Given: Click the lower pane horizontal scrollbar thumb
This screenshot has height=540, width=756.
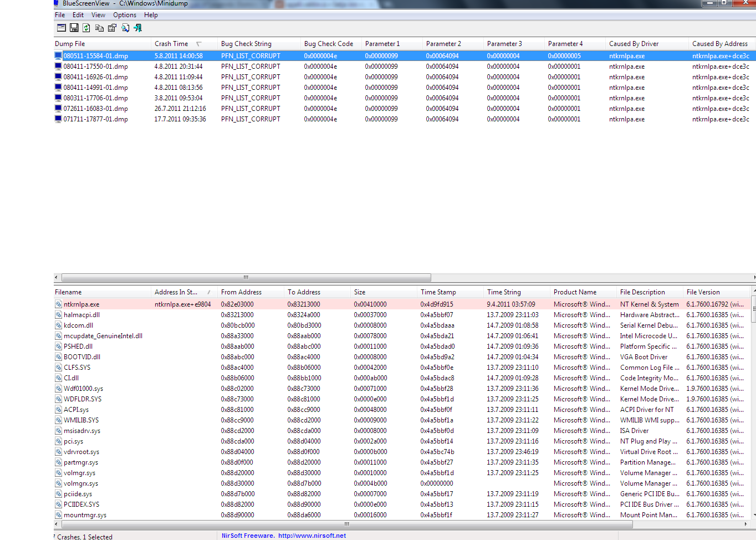Looking at the screenshot, I should pos(346,524).
